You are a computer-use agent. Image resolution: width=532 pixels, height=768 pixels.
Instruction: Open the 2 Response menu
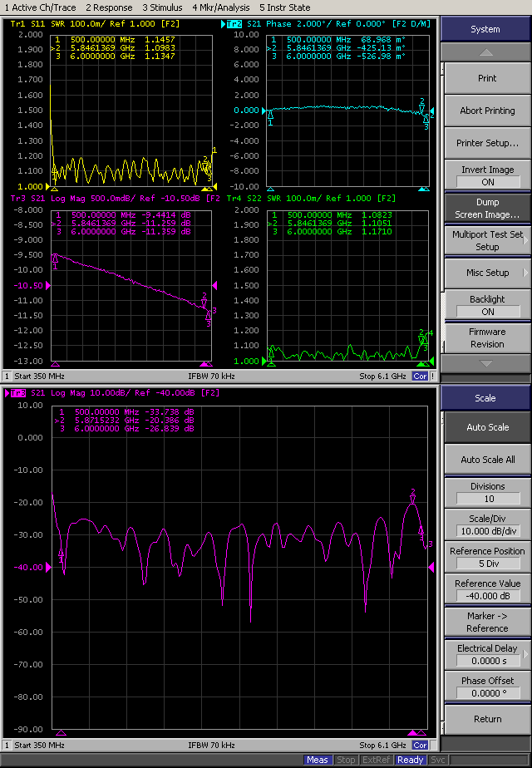tap(109, 7)
